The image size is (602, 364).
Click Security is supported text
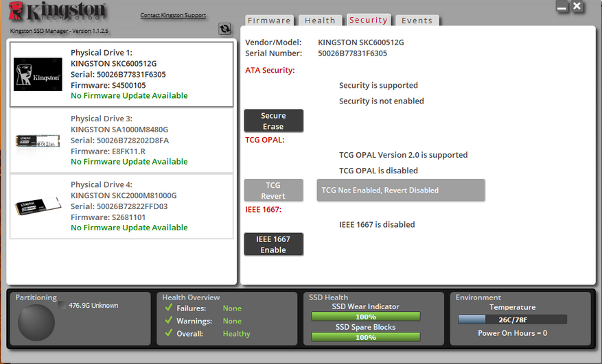378,86
